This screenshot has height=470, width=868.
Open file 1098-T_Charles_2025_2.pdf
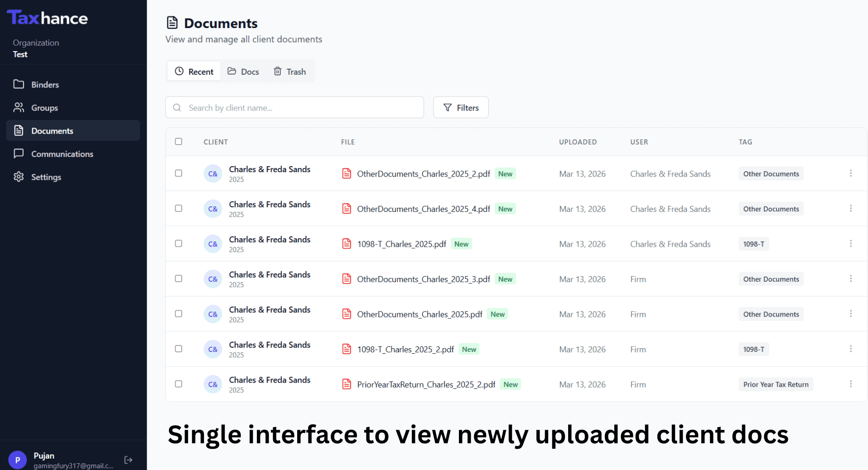[405, 350]
